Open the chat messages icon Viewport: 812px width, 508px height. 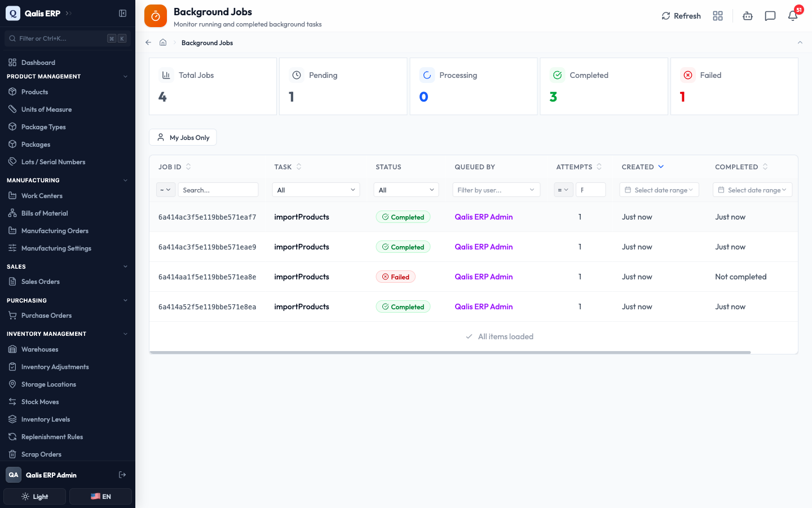click(x=770, y=16)
